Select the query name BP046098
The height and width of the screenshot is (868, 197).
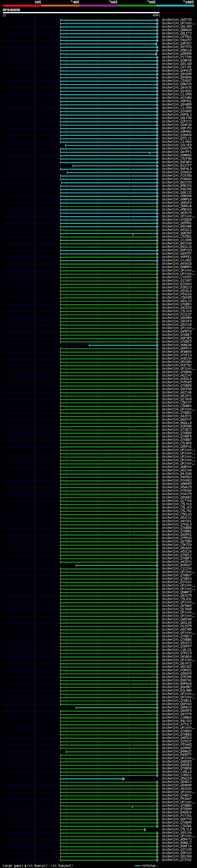click(11, 10)
